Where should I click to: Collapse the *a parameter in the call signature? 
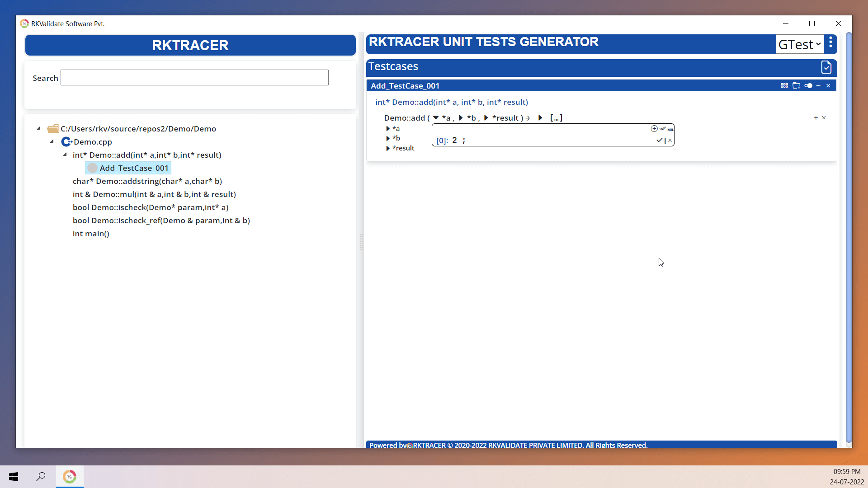pos(436,118)
